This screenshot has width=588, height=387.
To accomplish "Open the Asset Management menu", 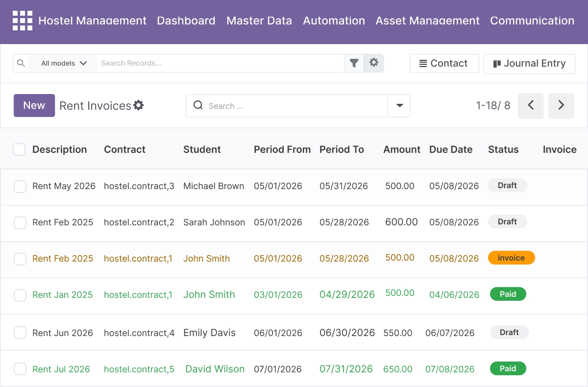I will [427, 21].
